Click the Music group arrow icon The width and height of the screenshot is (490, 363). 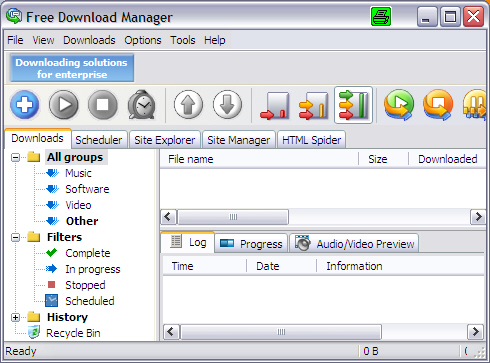52,173
